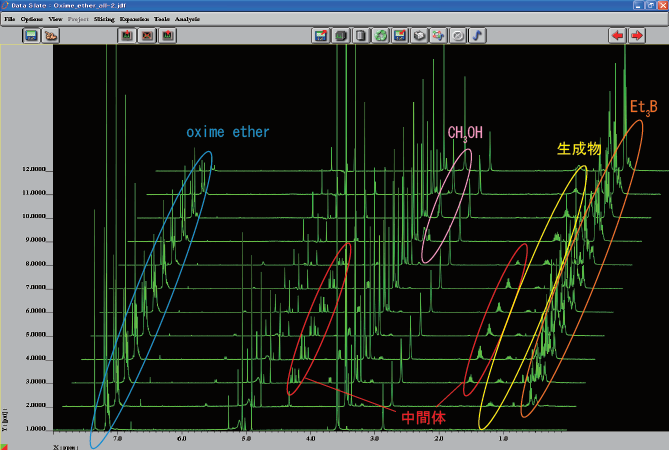Go to previous with red left arrow

click(617, 35)
